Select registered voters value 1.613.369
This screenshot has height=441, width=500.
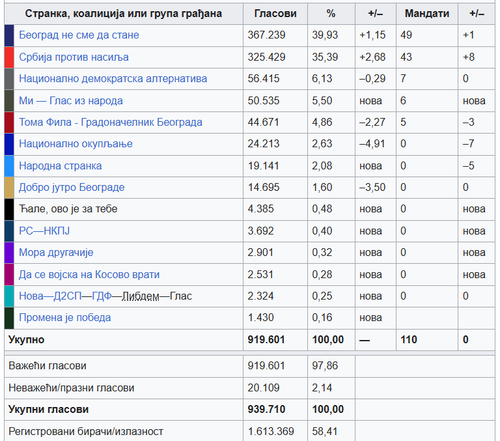[271, 431]
